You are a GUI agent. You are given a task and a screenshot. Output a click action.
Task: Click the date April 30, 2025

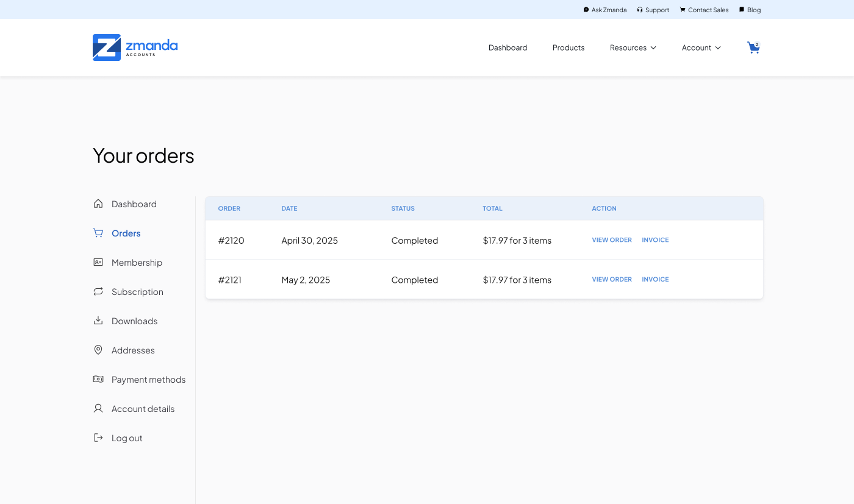point(309,241)
